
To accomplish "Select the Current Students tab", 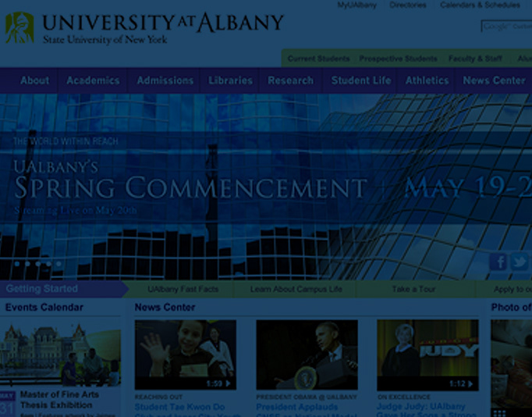I will [x=318, y=59].
